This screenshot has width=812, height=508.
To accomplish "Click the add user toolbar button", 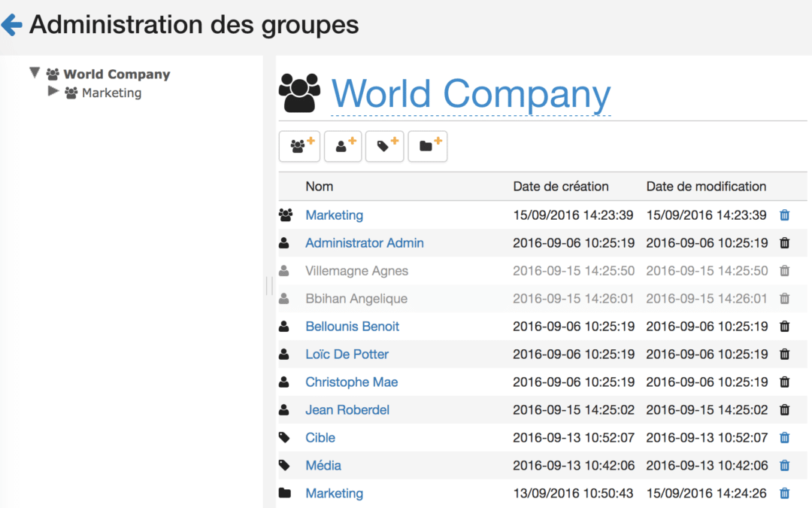I will tap(343, 146).
